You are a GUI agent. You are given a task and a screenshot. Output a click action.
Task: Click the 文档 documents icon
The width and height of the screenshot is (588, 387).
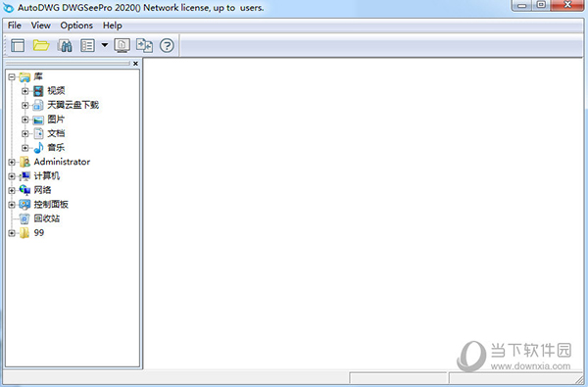tap(38, 133)
